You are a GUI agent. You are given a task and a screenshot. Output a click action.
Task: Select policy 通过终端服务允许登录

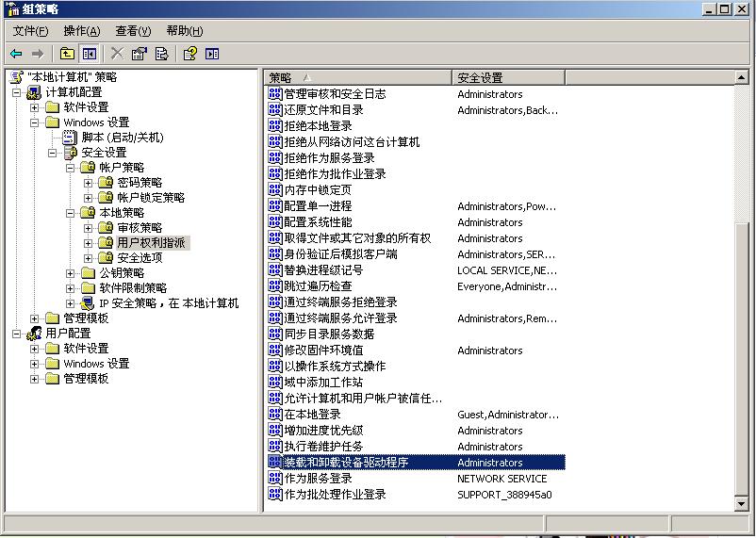[341, 318]
